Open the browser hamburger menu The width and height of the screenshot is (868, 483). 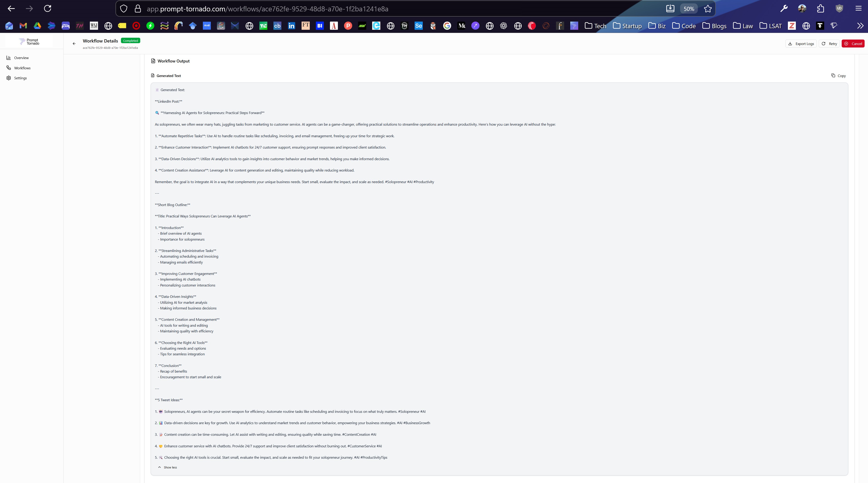pos(858,8)
